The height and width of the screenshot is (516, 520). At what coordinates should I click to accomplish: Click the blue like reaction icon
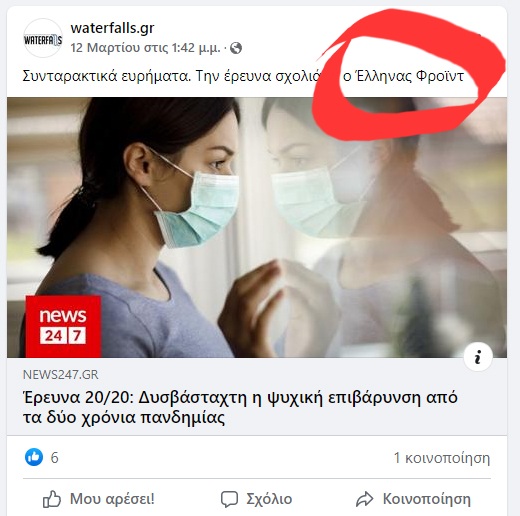(34, 457)
